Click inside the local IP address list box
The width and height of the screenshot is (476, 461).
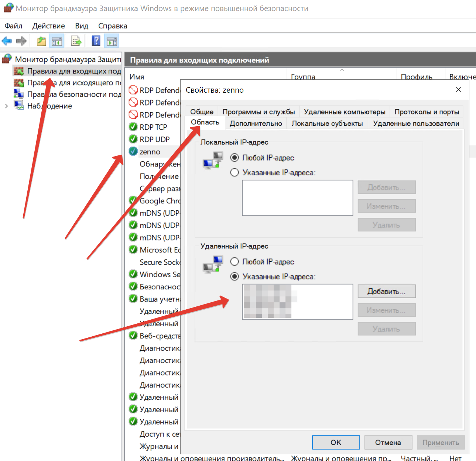point(298,198)
